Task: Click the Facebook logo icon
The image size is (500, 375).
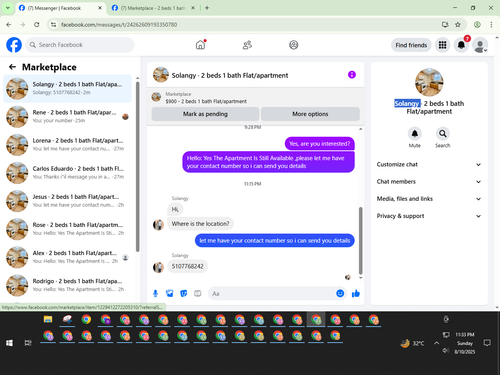Action: pos(14,45)
